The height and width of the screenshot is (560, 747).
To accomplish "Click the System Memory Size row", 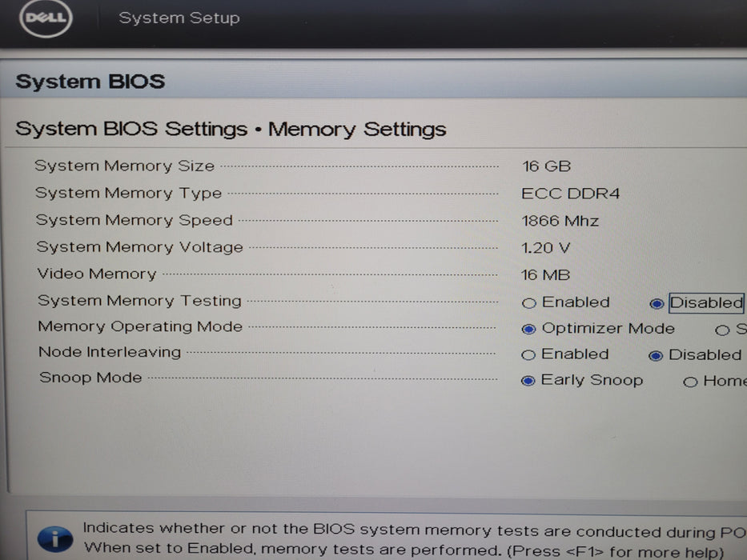I will [124, 166].
